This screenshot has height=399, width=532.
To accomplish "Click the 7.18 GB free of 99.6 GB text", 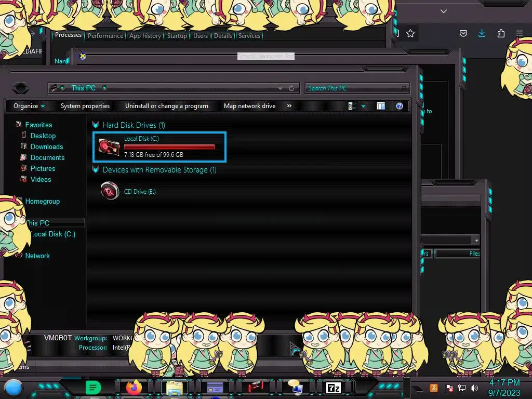I will point(154,155).
